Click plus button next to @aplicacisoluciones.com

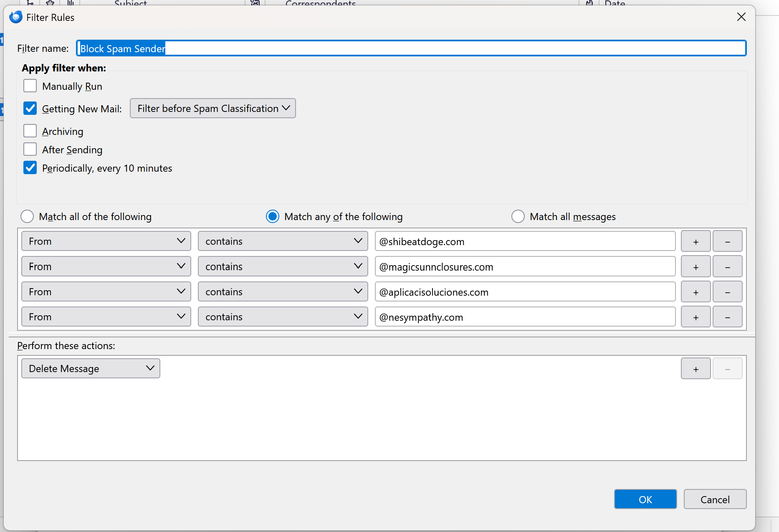(696, 292)
